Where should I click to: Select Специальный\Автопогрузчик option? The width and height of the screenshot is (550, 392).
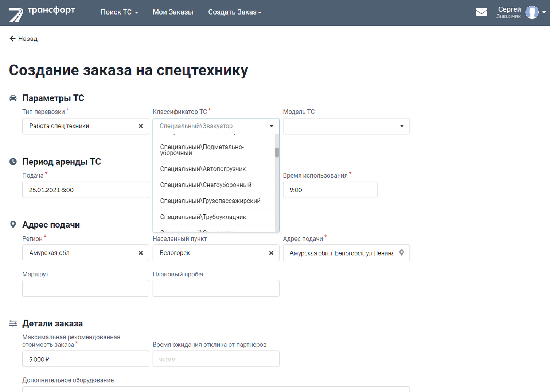(x=214, y=169)
